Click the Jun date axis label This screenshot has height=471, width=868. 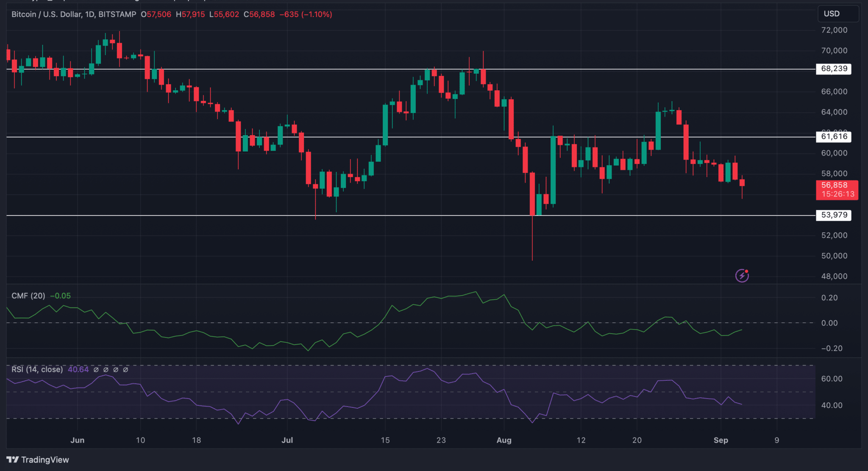[x=77, y=440]
